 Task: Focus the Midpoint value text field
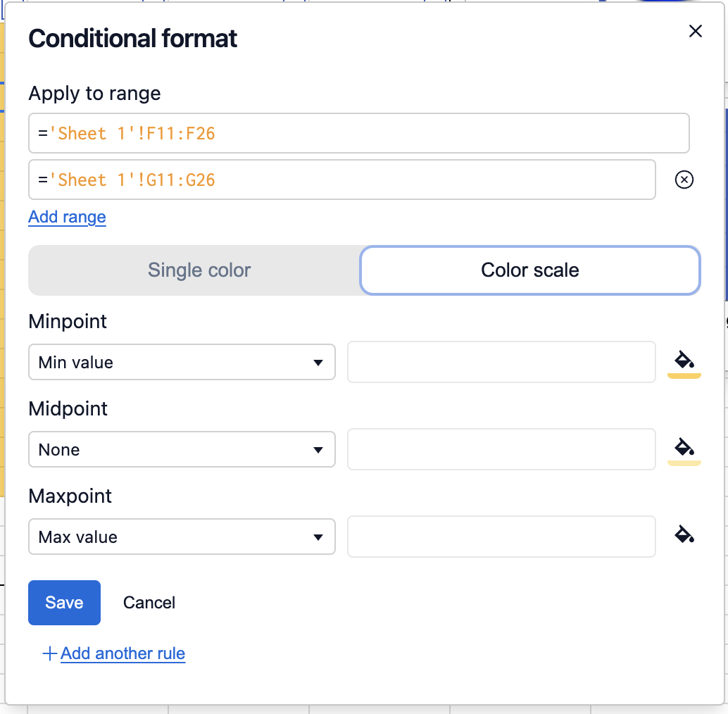click(x=501, y=450)
